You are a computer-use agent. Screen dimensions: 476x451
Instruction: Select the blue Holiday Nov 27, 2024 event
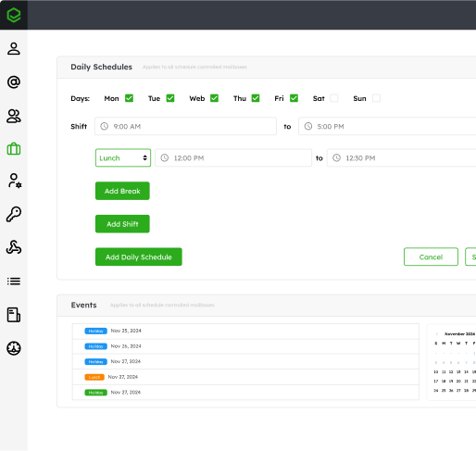[x=245, y=361]
